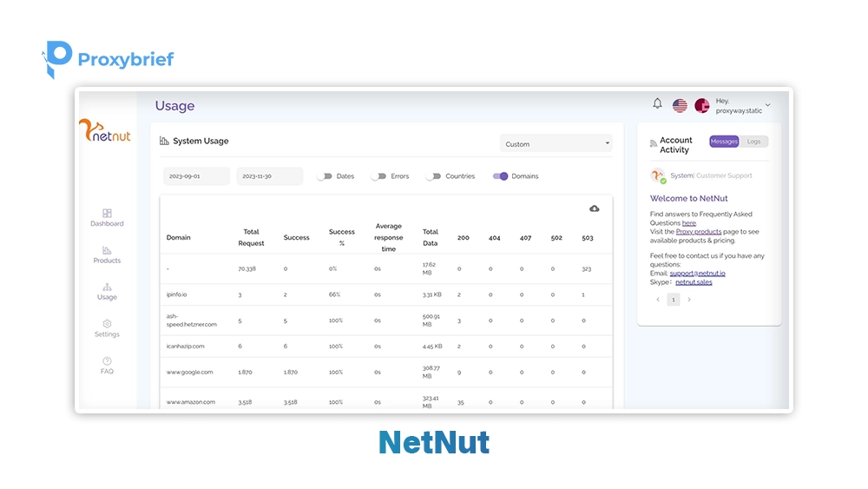
Task: Edit the start date 2023-09-01 field
Action: tap(196, 176)
